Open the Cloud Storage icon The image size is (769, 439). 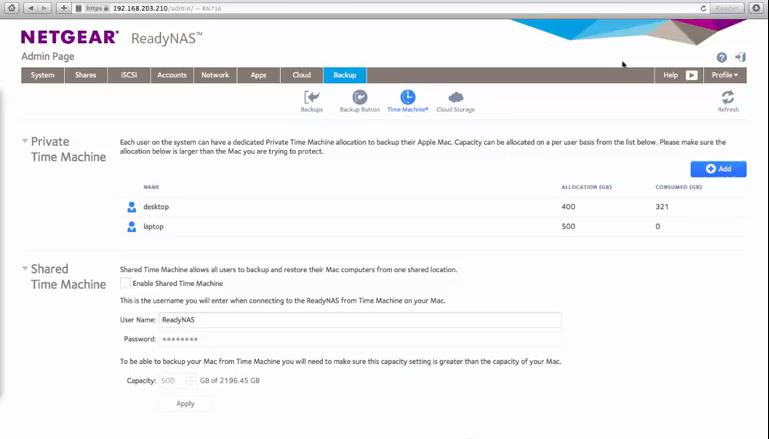(456, 97)
